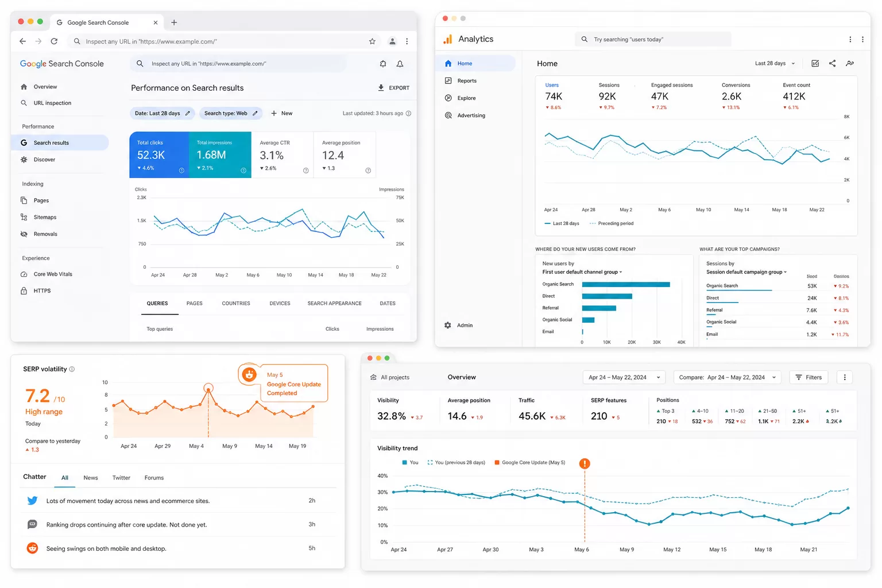Select the Conversions metric in Analytics
882x588 pixels.
coord(736,96)
